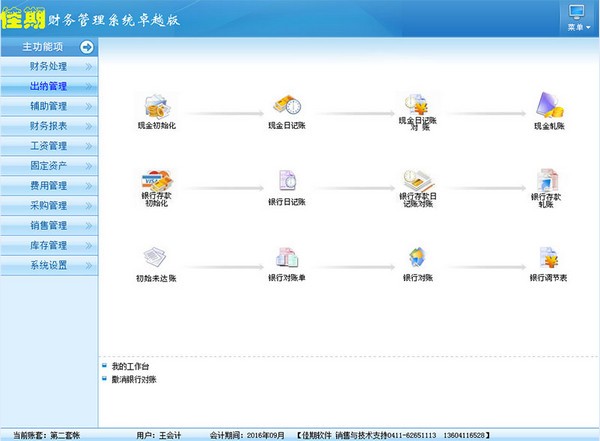The width and height of the screenshot is (600, 441).
Task: Click the 现金初始化 label text
Action: [x=157, y=126]
